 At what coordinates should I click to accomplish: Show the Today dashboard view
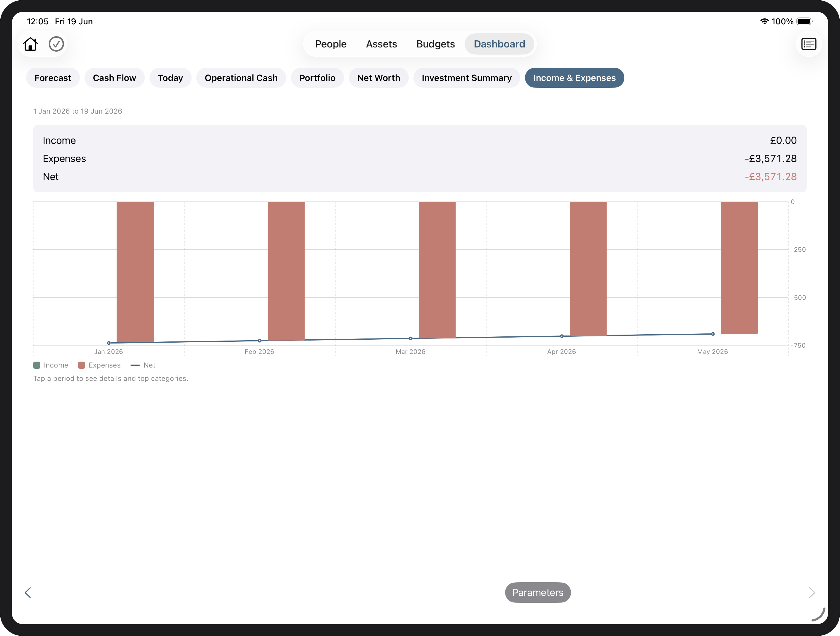click(x=170, y=78)
